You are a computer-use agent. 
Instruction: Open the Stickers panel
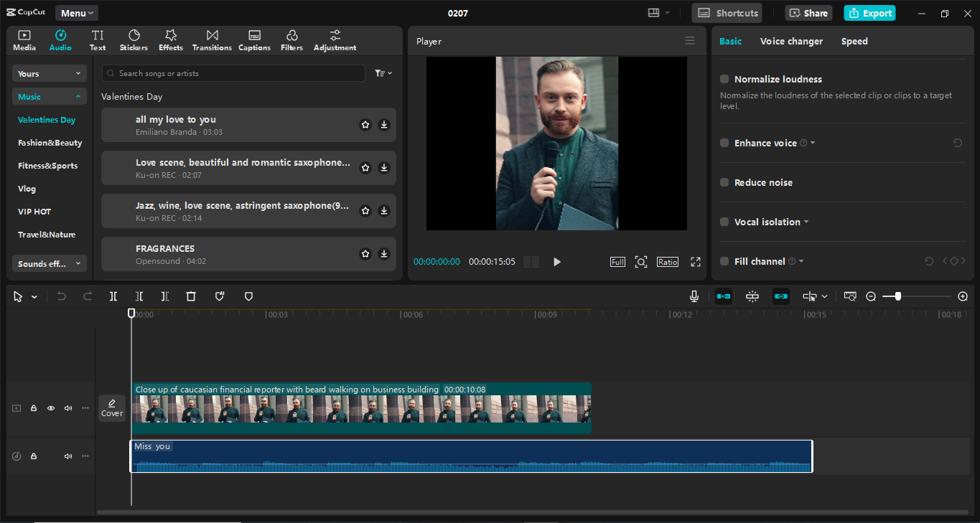pyautogui.click(x=134, y=39)
